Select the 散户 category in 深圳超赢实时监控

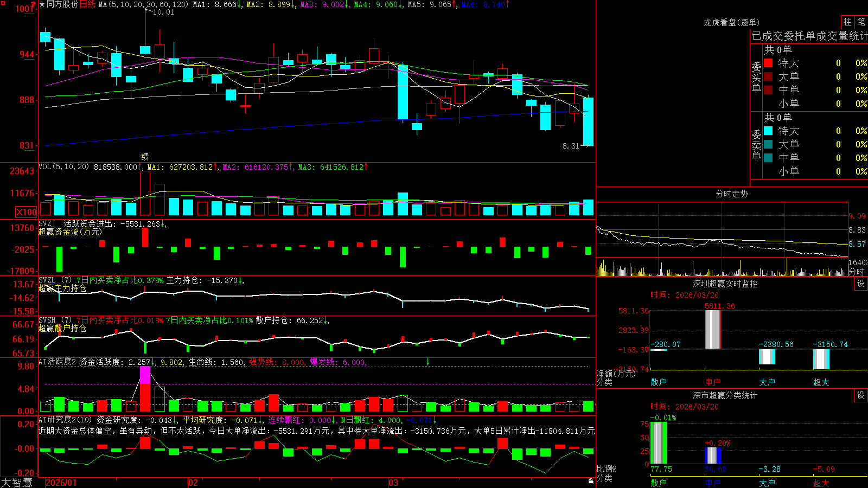(659, 382)
